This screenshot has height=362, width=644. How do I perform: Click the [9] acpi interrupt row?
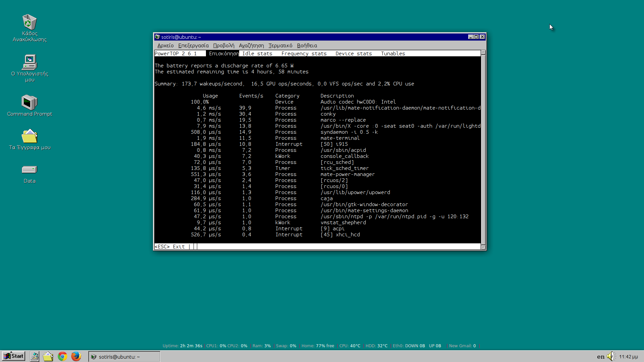tap(317, 229)
